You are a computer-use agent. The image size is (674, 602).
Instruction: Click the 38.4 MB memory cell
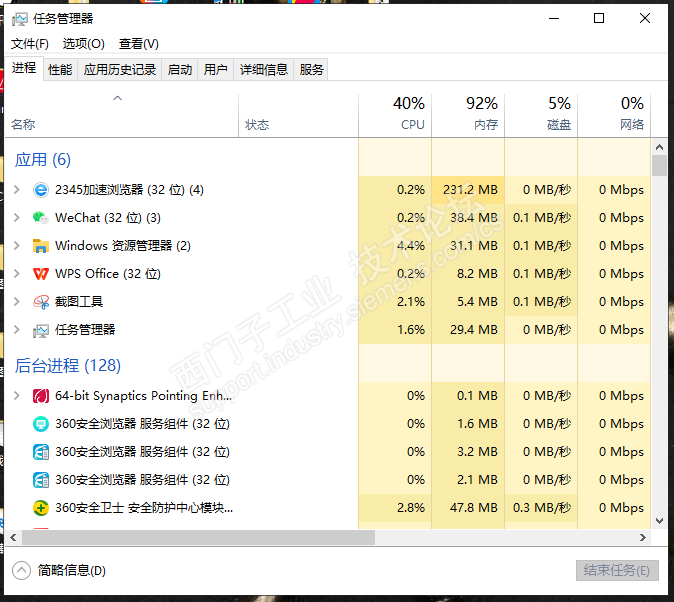pyautogui.click(x=468, y=218)
